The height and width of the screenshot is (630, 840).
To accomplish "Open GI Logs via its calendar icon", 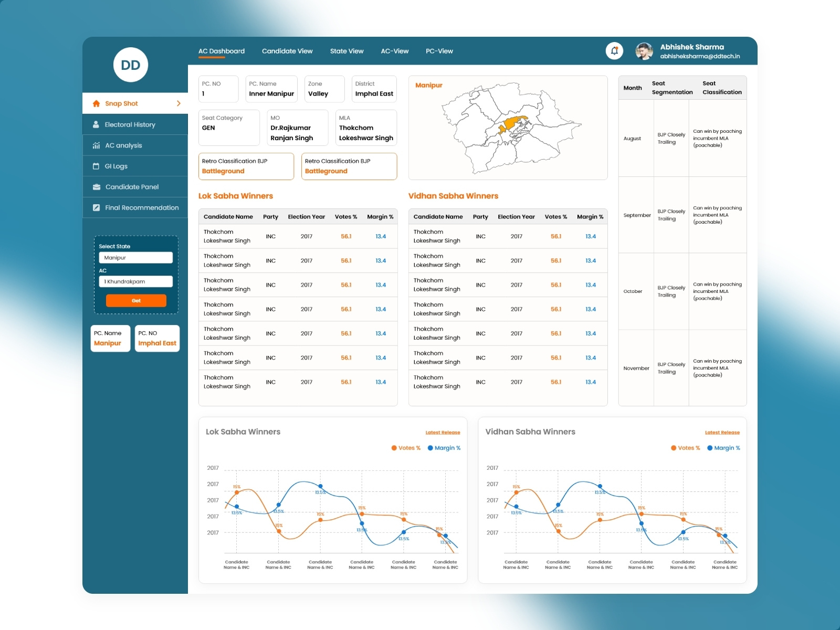I will pyautogui.click(x=97, y=166).
